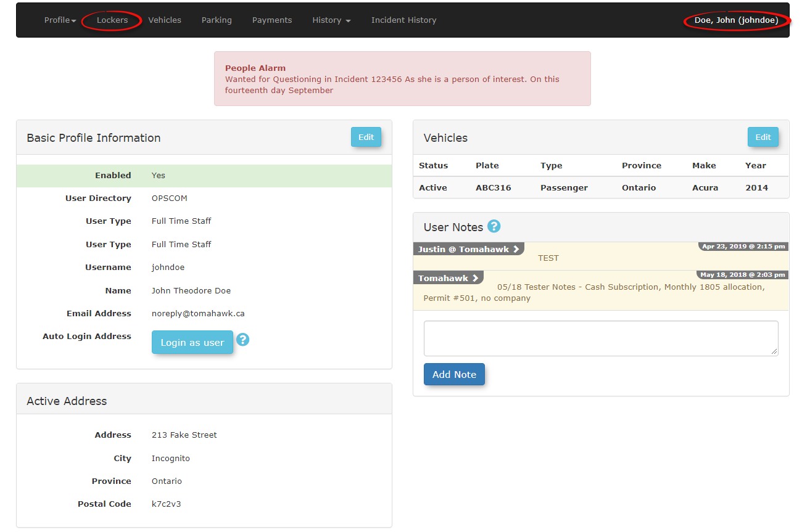Click the Add Note button
The width and height of the screenshot is (802, 532).
454,374
